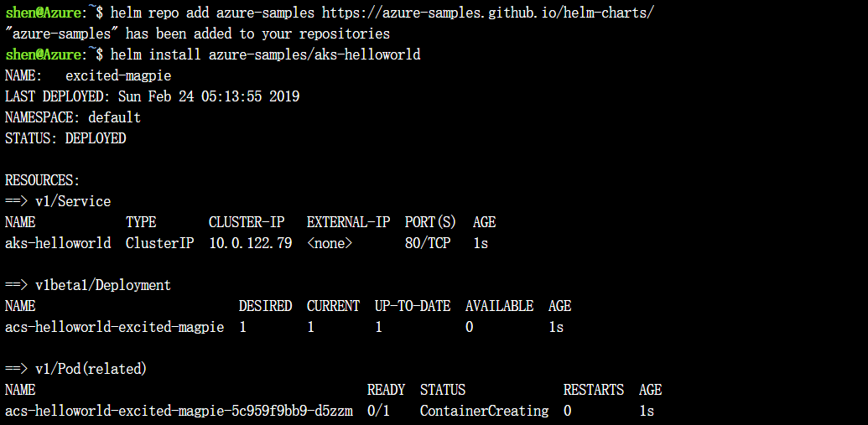Screen dimensions: 868x425
Task: Click the "NAMESPACE: default" line
Action: click(73, 118)
